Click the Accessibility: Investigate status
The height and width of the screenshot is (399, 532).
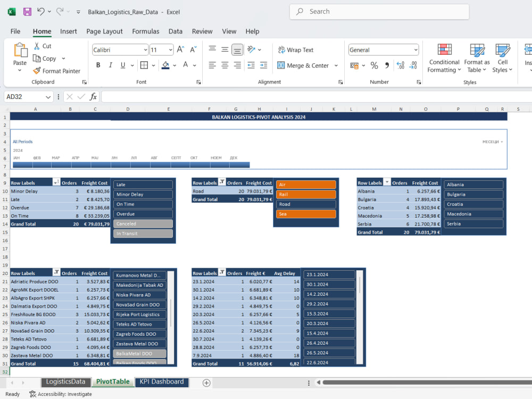(x=61, y=394)
